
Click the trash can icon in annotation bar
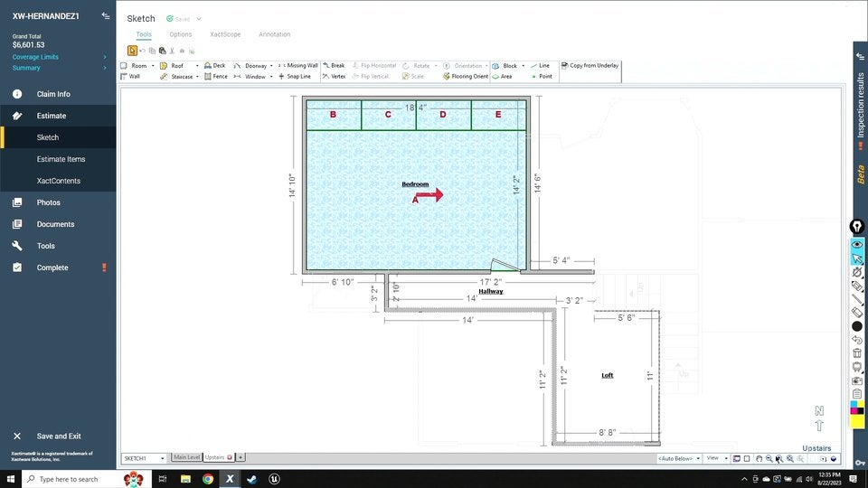[x=857, y=353]
